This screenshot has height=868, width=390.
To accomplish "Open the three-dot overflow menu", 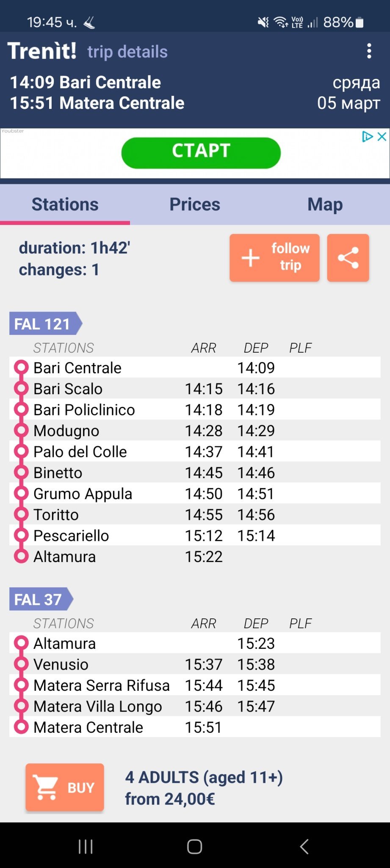I will tap(369, 51).
